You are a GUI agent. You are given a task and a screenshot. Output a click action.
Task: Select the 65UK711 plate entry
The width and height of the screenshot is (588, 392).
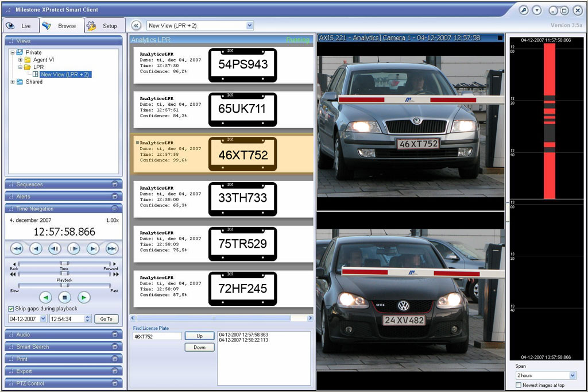[x=223, y=110]
